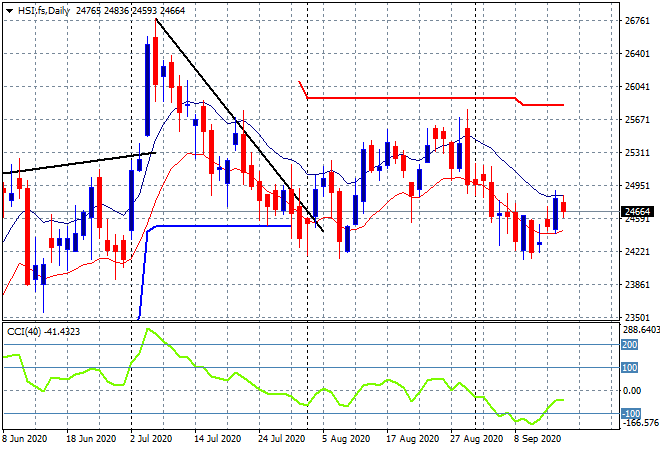Click the 25311 price axis label
Image resolution: width=660 pixels, height=450 pixels.
pos(637,152)
